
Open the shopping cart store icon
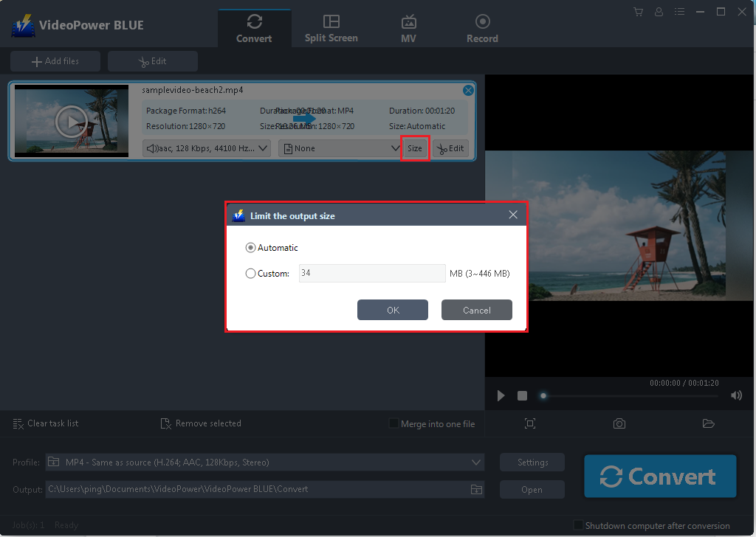click(x=638, y=11)
